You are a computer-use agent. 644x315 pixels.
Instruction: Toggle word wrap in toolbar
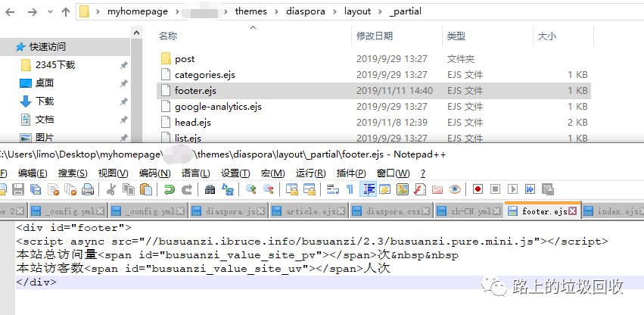pos(332,189)
